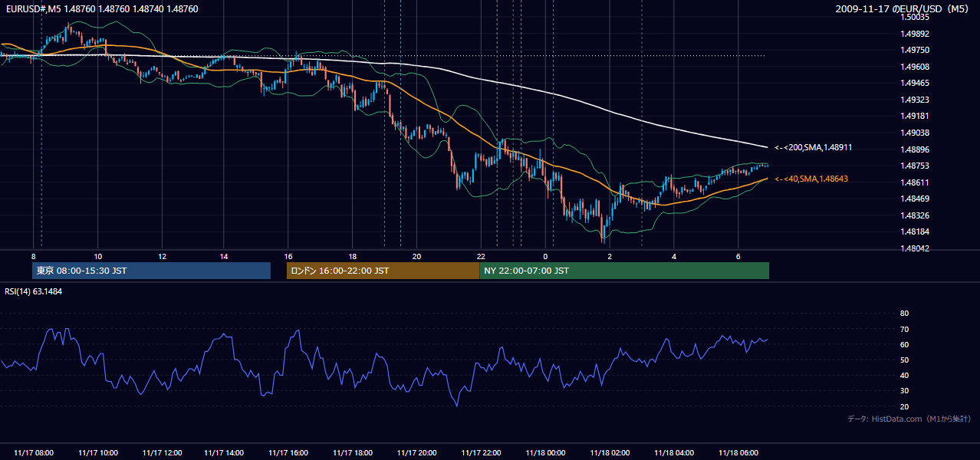Click price axis label 1.48184
This screenshot has height=460, width=980.
click(x=916, y=232)
